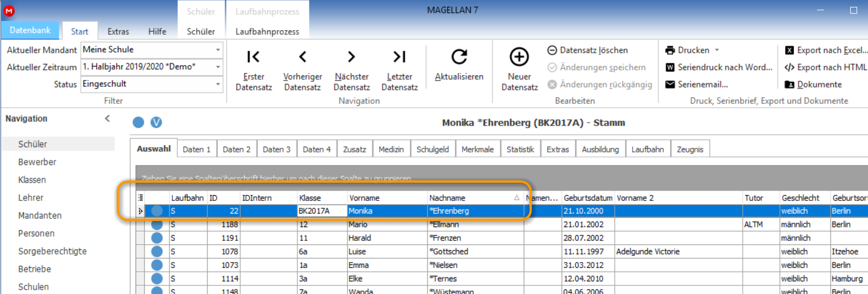The height and width of the screenshot is (294, 868).
Task: Refresh data with the Aktualisieren icon
Action: (459, 57)
